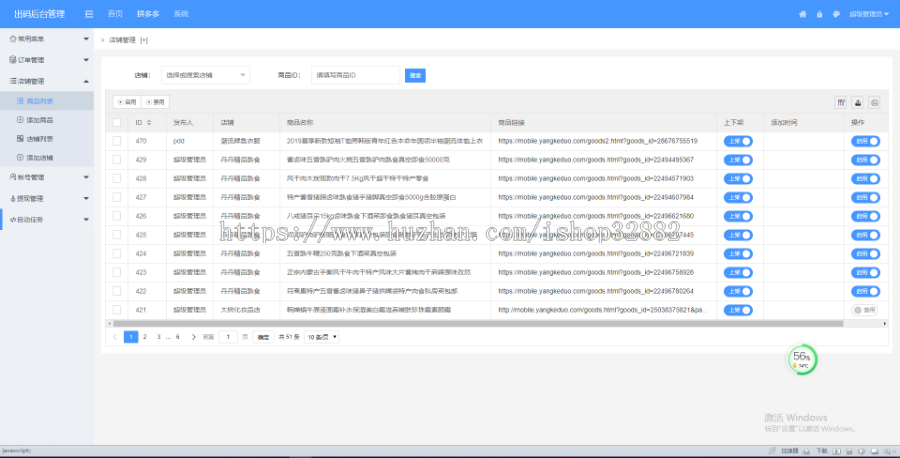Viewport: 900px width, 458px height.
Task: Open the column filter icon above the table
Action: click(x=841, y=102)
